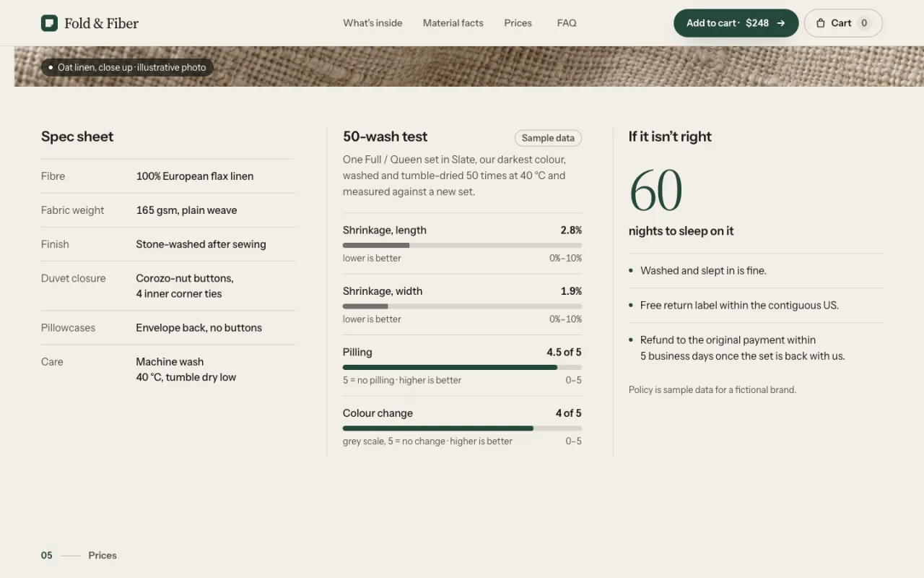Image resolution: width=924 pixels, height=578 pixels.
Task: Click the Shrinkage, width progress bar
Action: (x=462, y=306)
